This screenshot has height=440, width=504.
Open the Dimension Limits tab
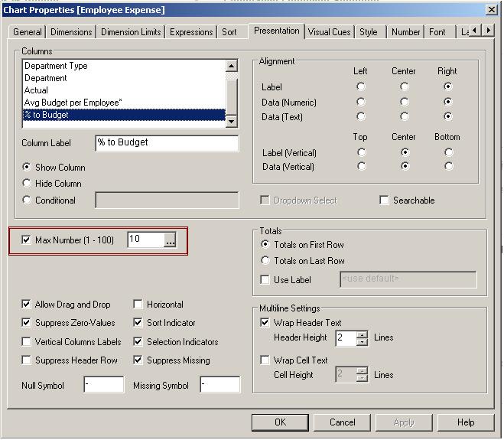tap(131, 32)
